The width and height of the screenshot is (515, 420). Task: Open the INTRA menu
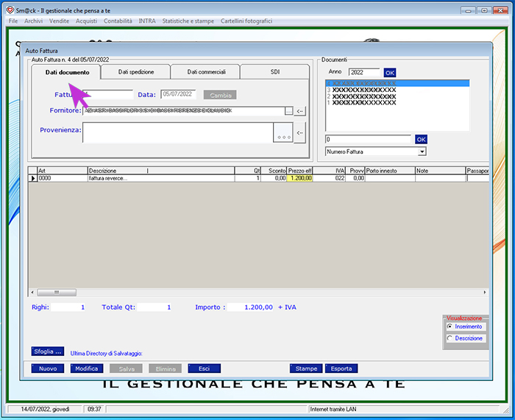click(147, 21)
